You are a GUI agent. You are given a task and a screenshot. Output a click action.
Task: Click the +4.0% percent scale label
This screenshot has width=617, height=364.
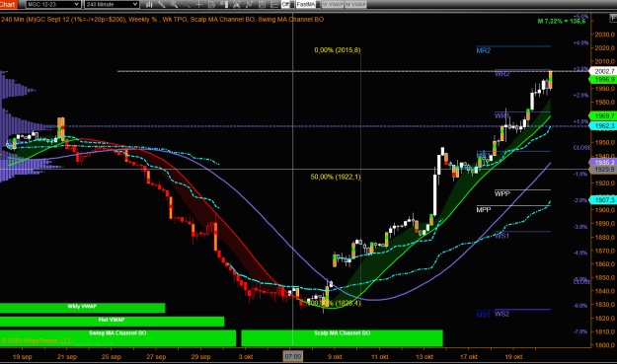pyautogui.click(x=580, y=42)
